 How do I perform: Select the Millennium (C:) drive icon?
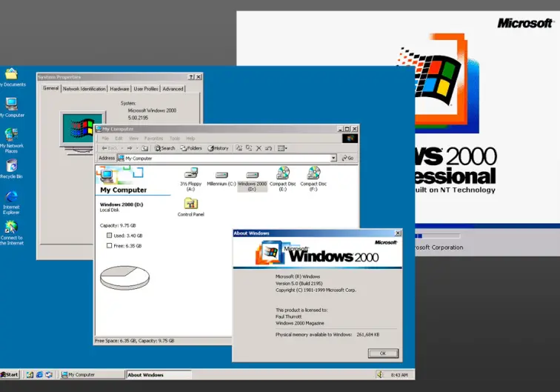tap(221, 175)
